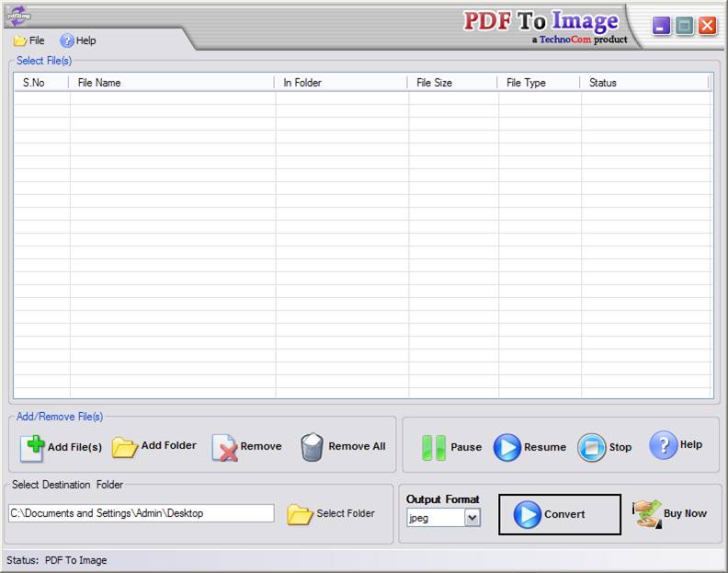Click the blue play icon in Convert

click(x=528, y=514)
